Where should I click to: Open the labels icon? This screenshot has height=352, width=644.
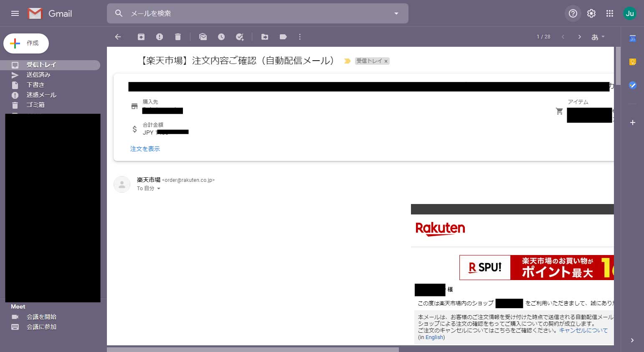point(283,37)
